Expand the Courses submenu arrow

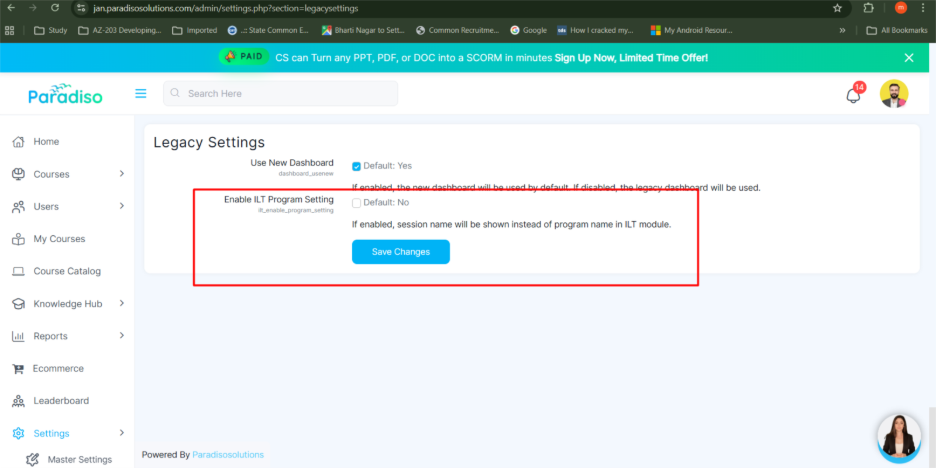click(122, 174)
